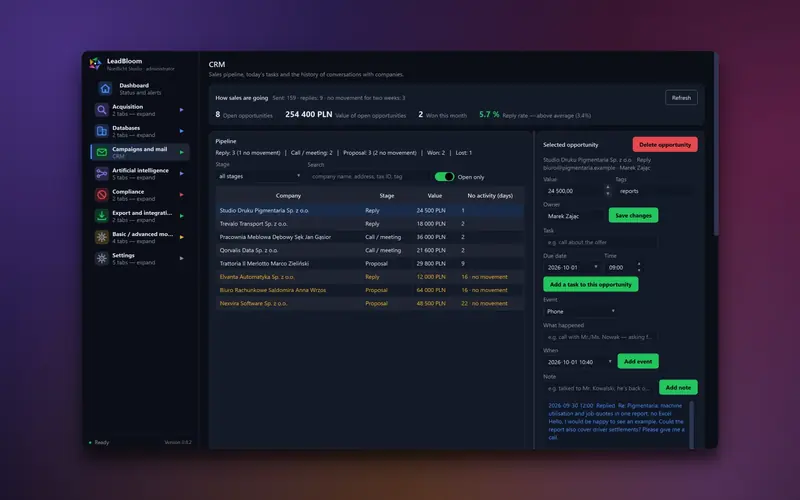The height and width of the screenshot is (500, 800).
Task: Click the Campaigns and mail envelope icon
Action: pos(102,153)
